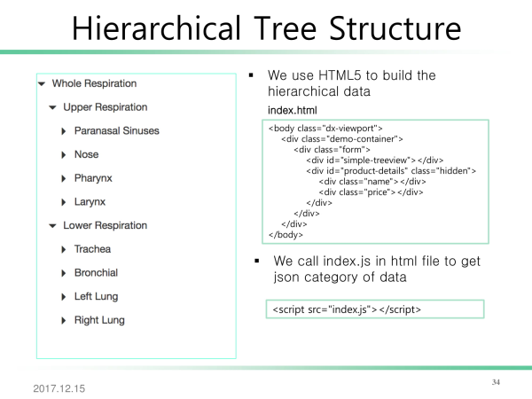Select the Bronchial tree item
532x399 pixels.
click(x=96, y=273)
